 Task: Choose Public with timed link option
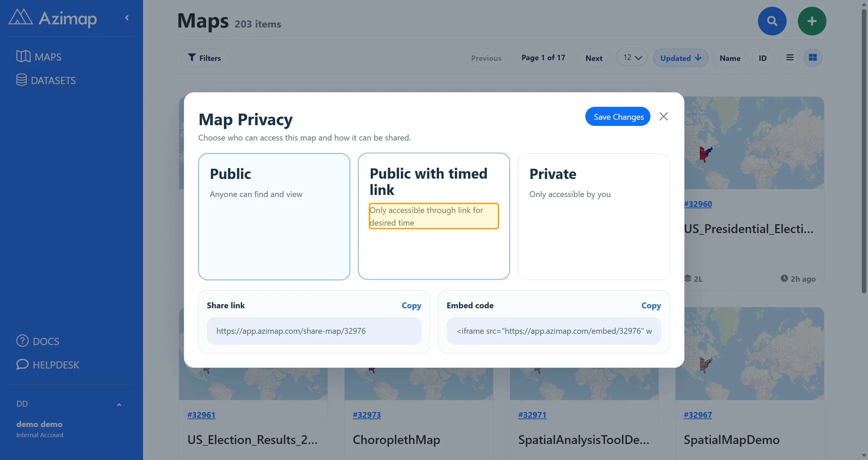pyautogui.click(x=434, y=216)
